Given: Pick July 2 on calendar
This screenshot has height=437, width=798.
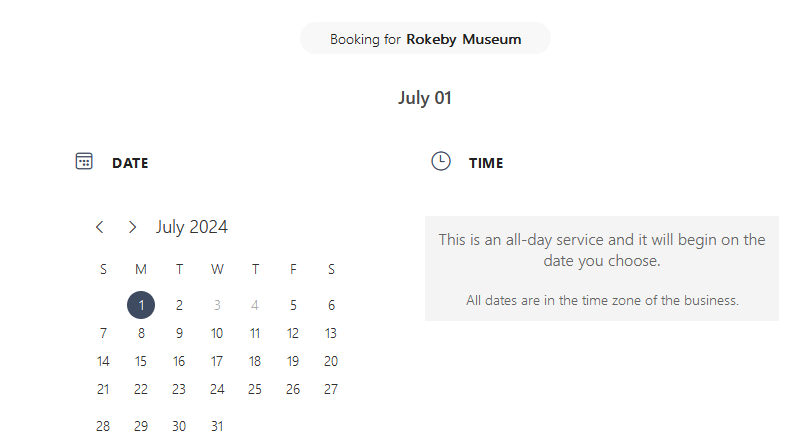Looking at the screenshot, I should pyautogui.click(x=179, y=305).
